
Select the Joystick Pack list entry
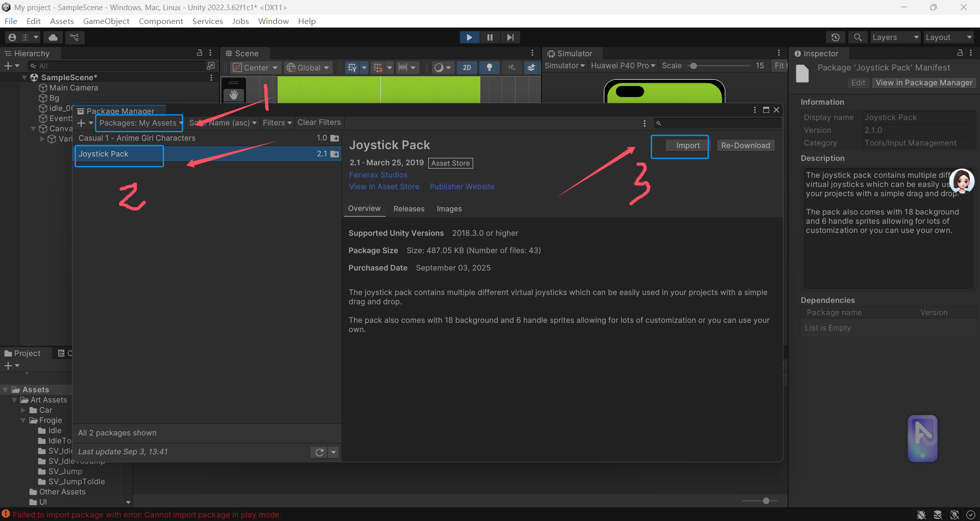click(x=207, y=154)
